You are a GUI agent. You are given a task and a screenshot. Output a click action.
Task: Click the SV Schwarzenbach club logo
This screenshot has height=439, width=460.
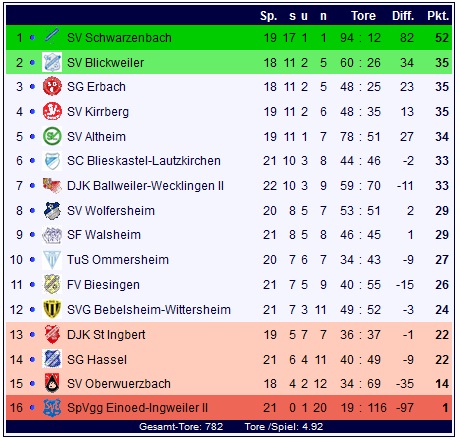(52, 36)
